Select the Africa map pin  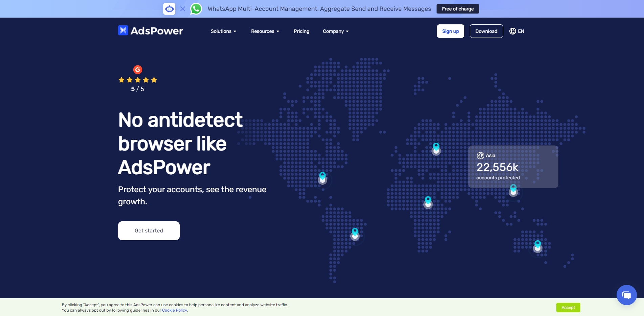pos(428,202)
